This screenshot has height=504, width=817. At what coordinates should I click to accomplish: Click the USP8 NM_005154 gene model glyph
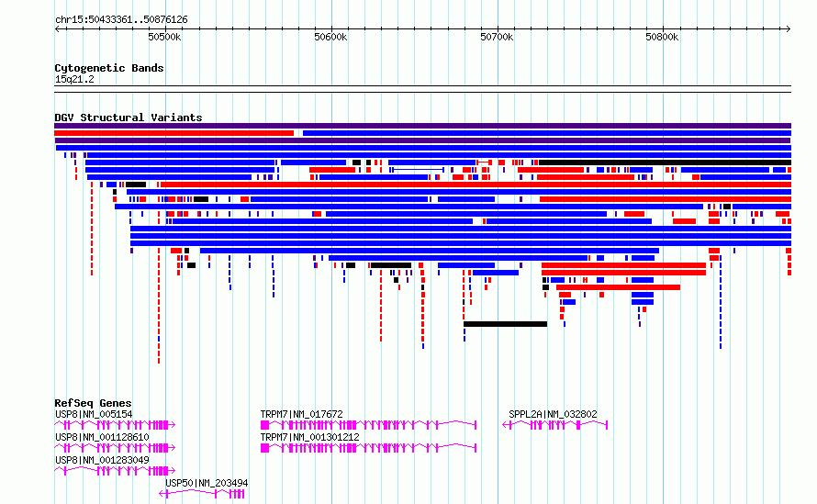click(x=115, y=425)
